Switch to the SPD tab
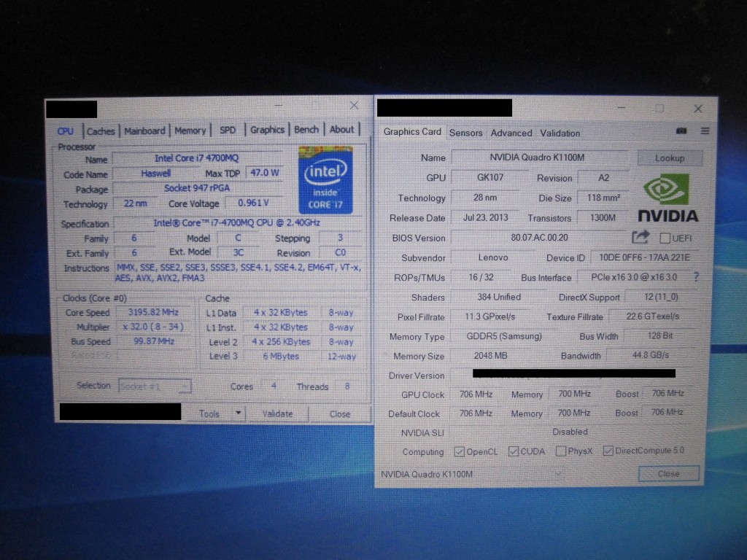747x560 pixels. click(x=228, y=130)
